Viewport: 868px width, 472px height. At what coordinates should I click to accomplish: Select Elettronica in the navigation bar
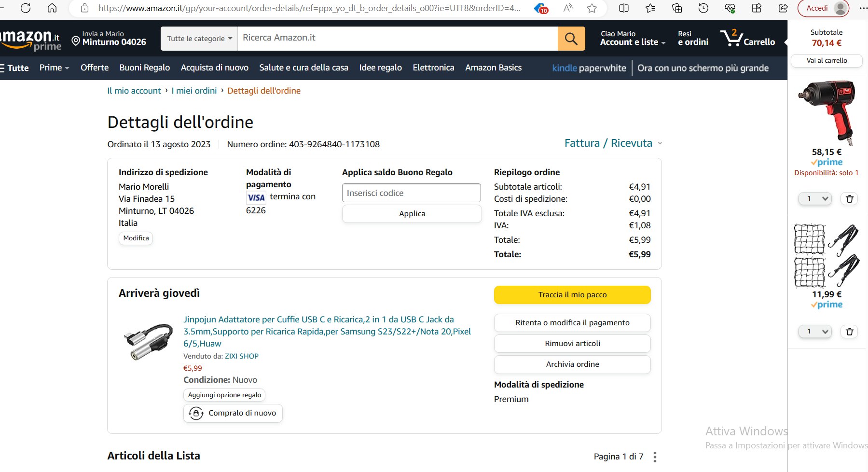[x=433, y=68]
